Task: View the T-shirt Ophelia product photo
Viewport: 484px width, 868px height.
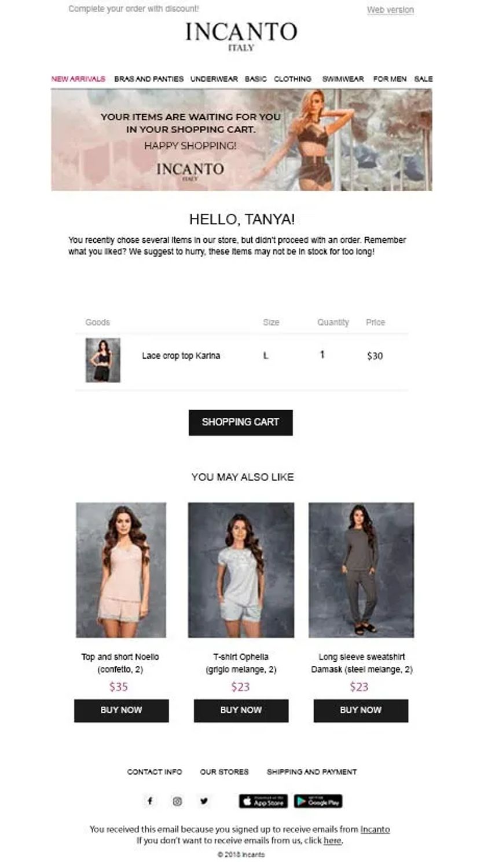Action: (241, 570)
